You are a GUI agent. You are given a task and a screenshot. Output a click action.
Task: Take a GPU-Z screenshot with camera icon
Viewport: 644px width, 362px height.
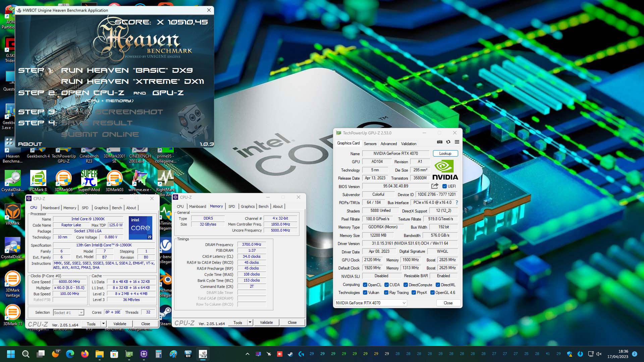439,142
